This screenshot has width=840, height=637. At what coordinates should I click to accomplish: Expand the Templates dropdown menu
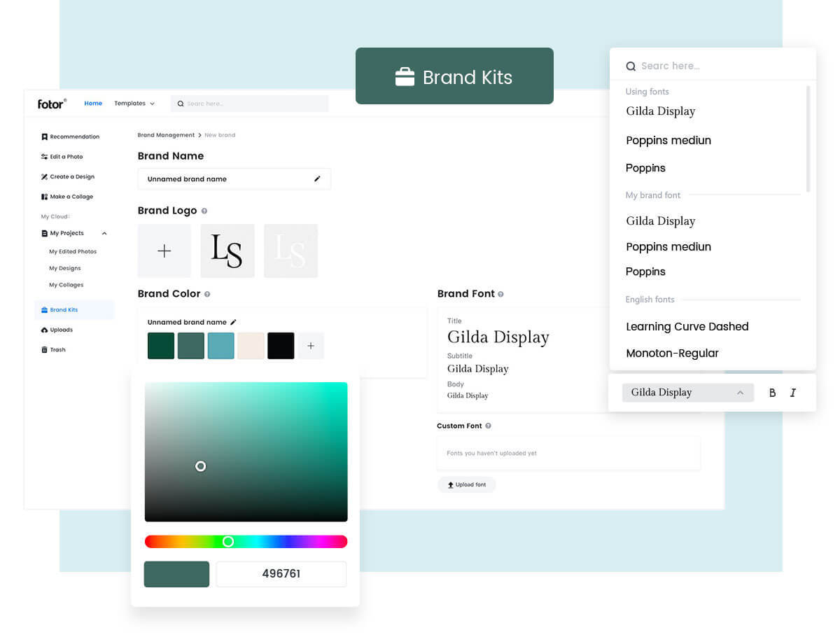134,104
